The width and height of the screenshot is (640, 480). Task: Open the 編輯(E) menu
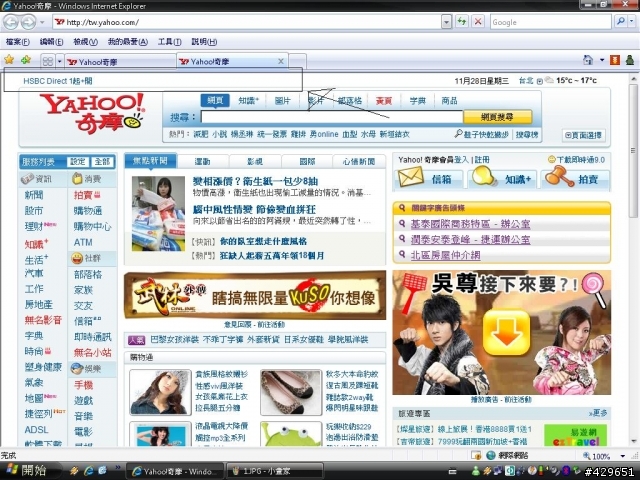click(x=51, y=42)
